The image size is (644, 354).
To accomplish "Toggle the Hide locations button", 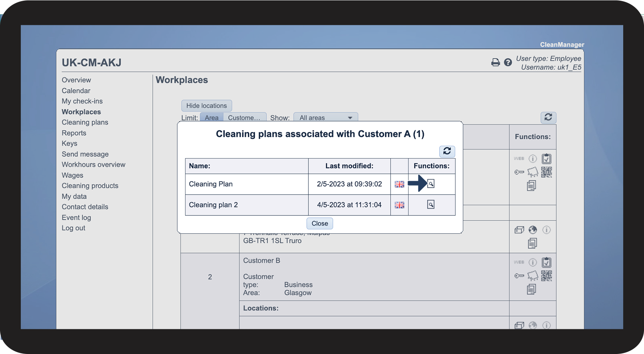I will click(206, 106).
